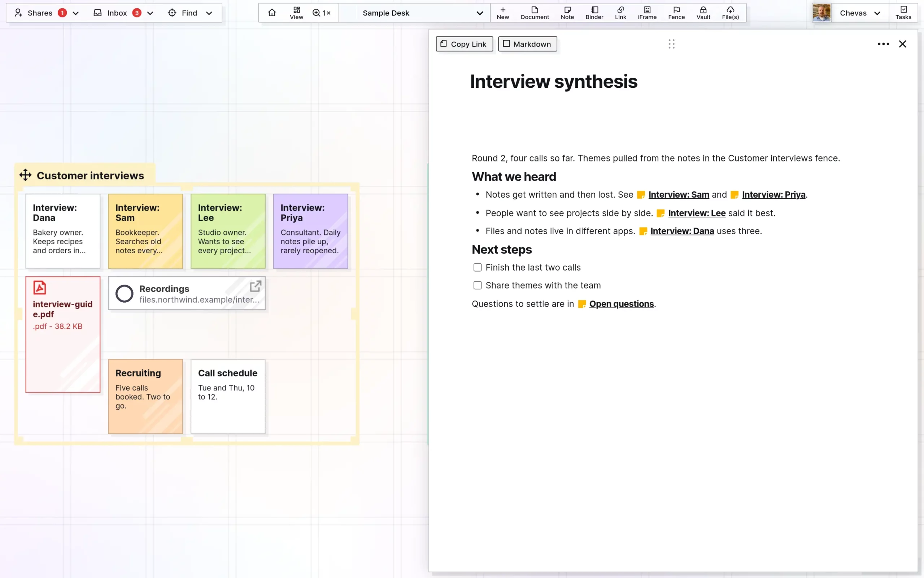Viewport: 924px width, 578px height.
Task: Expand the Find dropdown
Action: coord(209,13)
